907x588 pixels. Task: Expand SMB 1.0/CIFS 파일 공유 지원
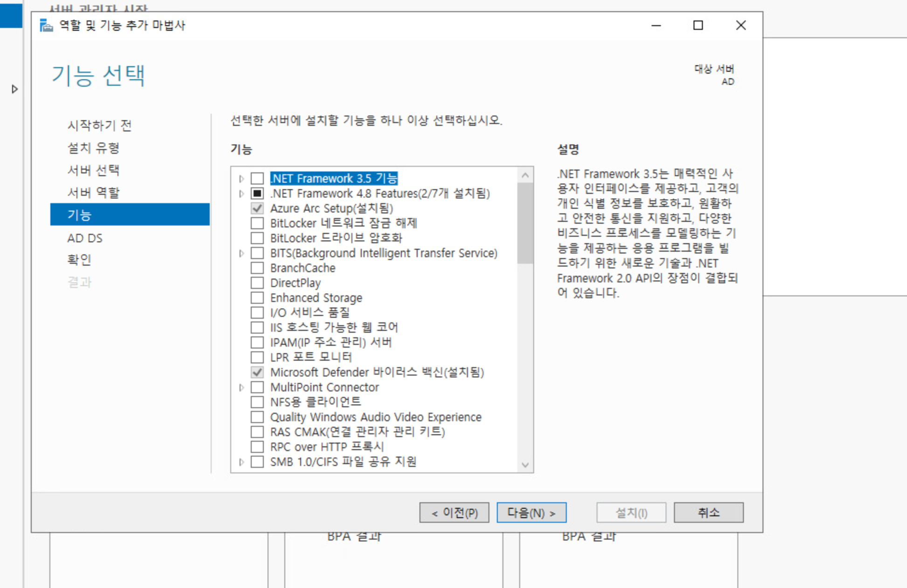241,462
